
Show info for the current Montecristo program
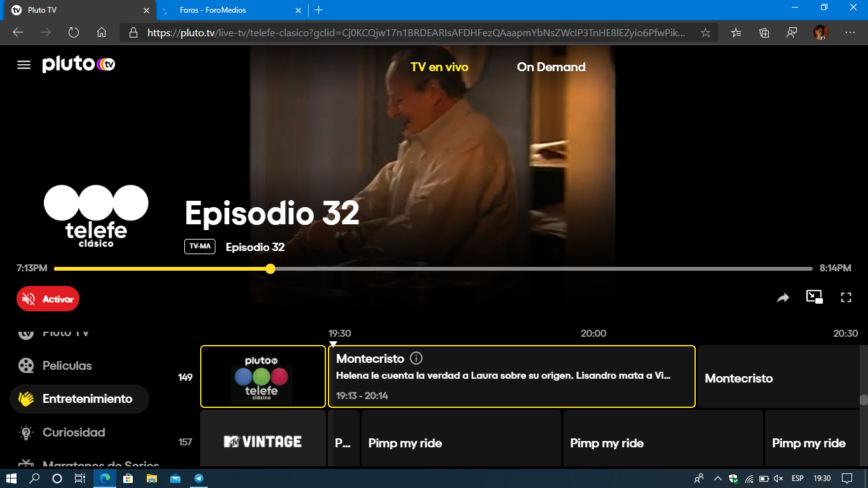416,358
